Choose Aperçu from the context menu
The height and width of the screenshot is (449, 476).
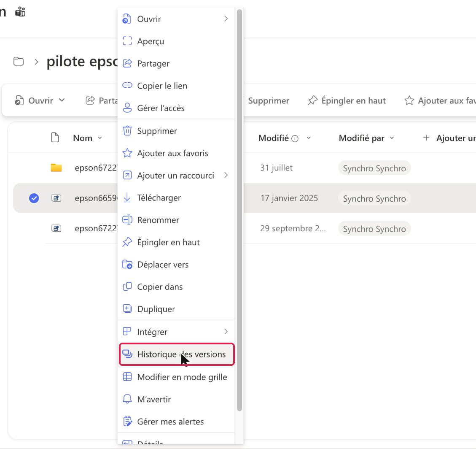[176, 41]
